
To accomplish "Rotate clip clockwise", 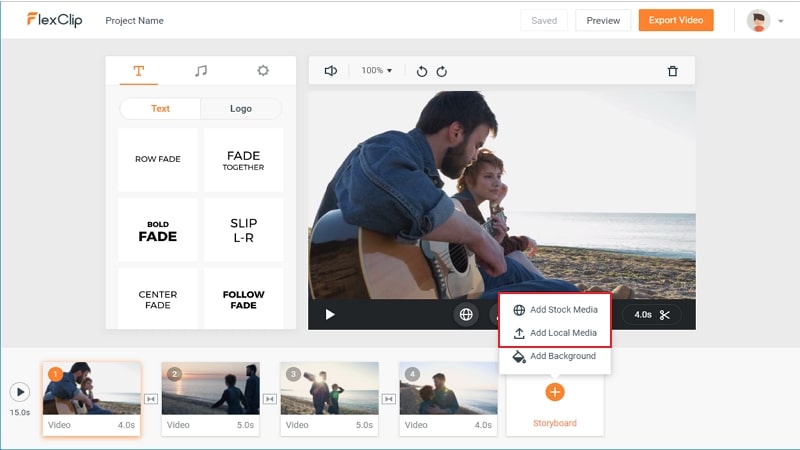I will click(442, 71).
